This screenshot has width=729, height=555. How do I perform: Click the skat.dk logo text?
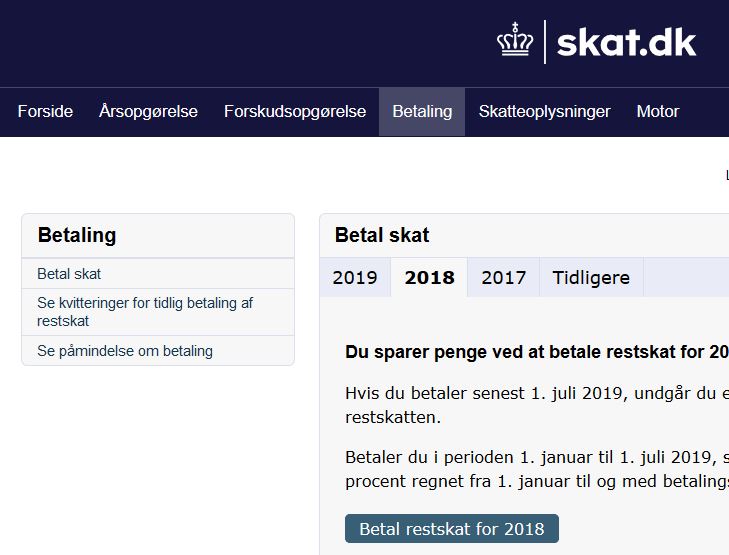(626, 43)
